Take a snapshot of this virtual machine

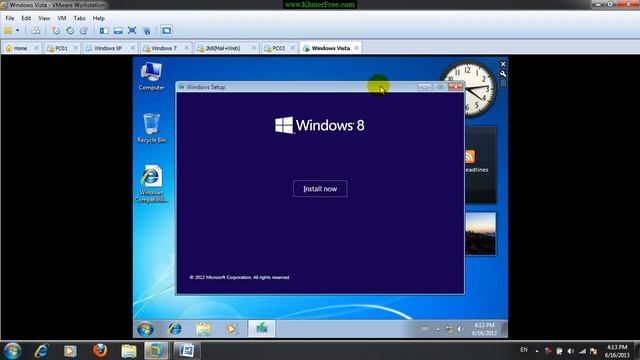click(56, 31)
